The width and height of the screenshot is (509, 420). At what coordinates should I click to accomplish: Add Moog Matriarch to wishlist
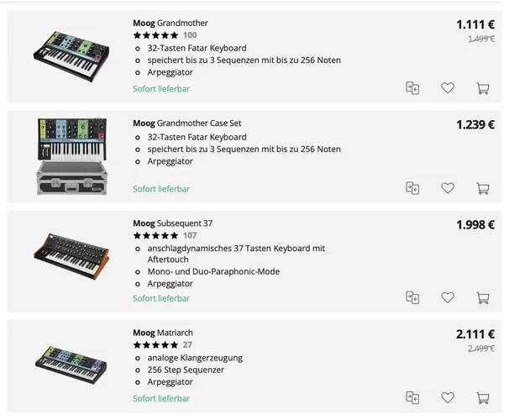[448, 397]
